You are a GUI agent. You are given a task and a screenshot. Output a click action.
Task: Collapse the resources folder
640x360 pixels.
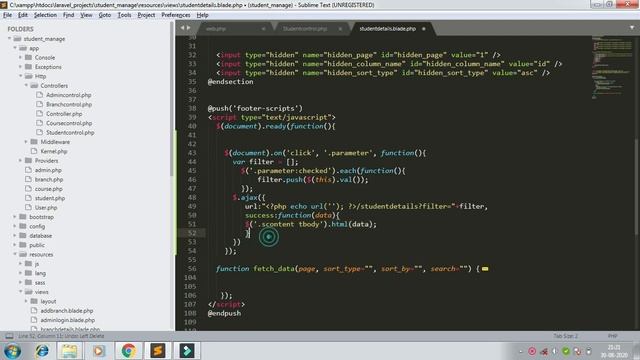point(15,255)
